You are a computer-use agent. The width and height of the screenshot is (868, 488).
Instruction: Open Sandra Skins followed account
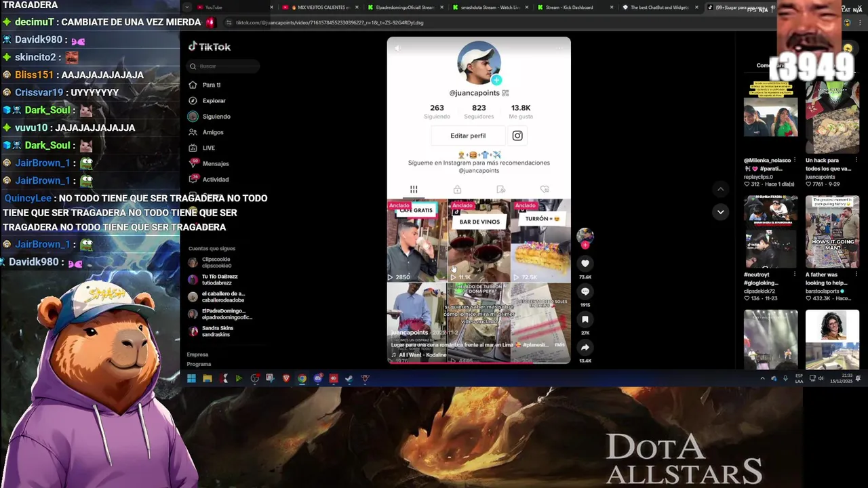click(x=211, y=331)
